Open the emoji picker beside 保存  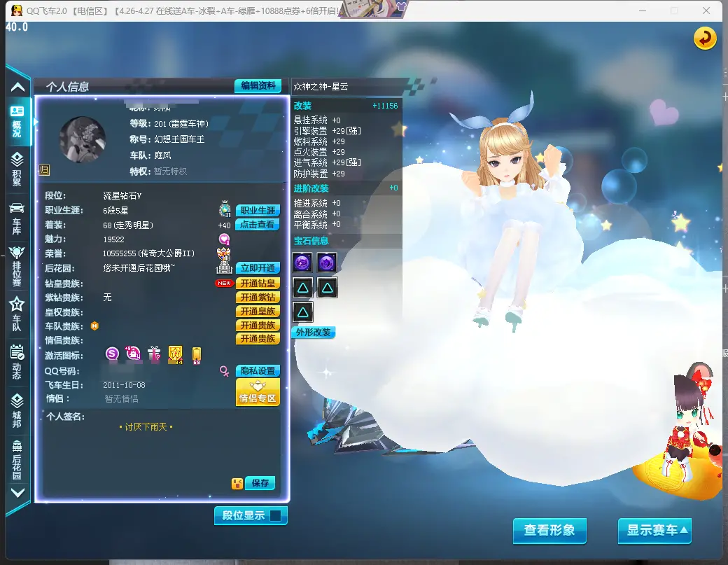(237, 483)
